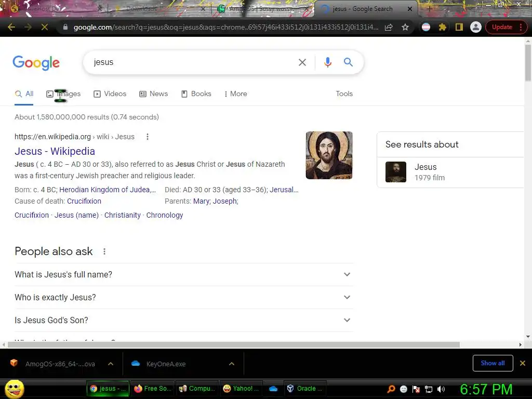The width and height of the screenshot is (532, 399).
Task: Open the More search categories menu
Action: pyautogui.click(x=235, y=94)
